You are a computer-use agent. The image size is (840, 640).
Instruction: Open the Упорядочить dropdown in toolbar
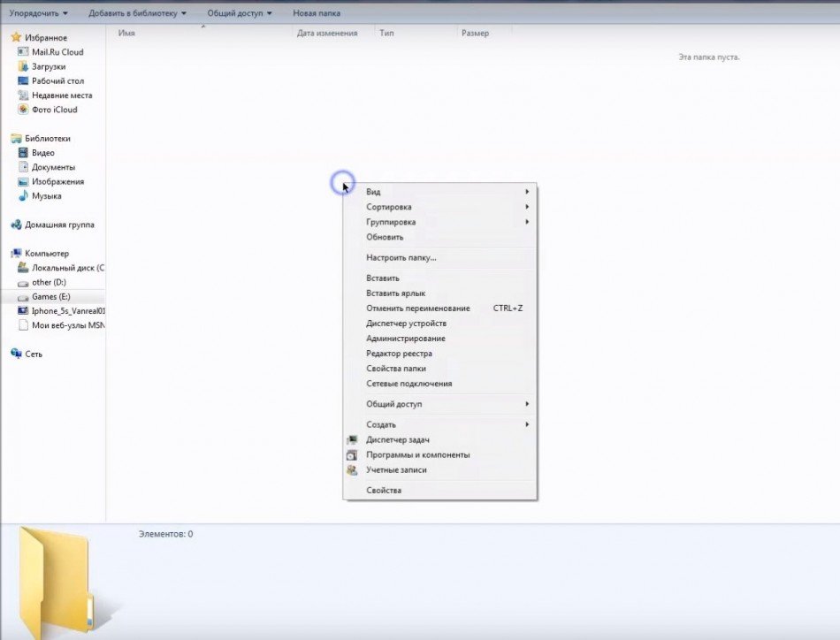[x=39, y=13]
